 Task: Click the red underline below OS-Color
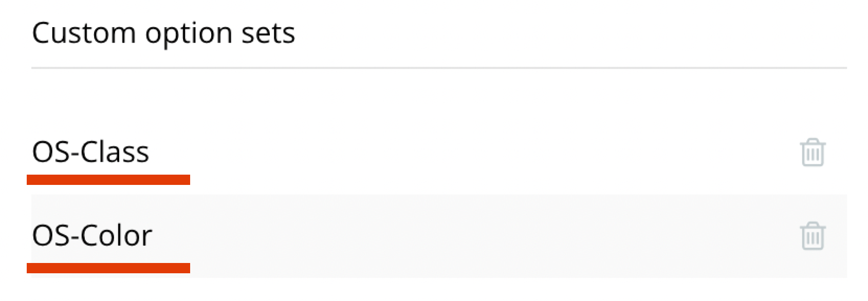(x=108, y=268)
